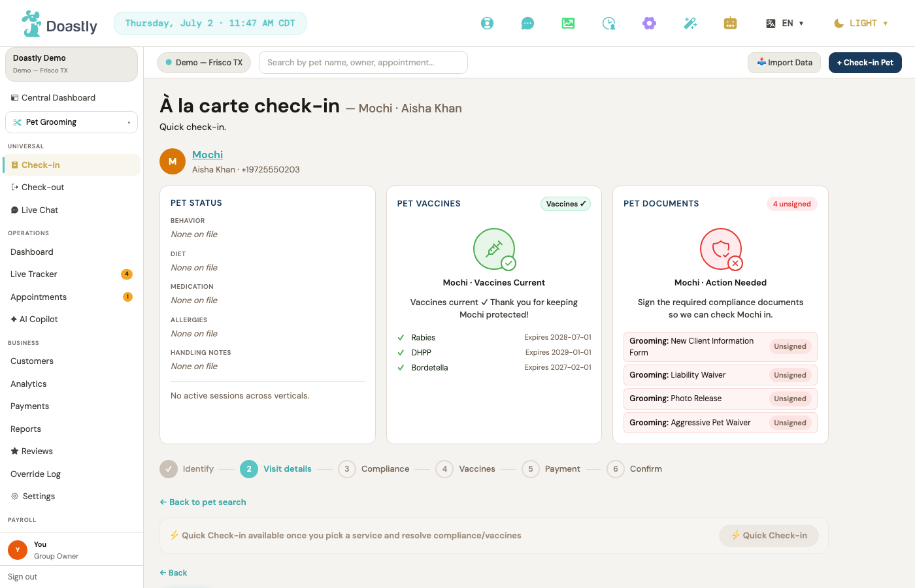Open the green chart analytics icon
Viewport: 915px width, 588px height.
[568, 24]
